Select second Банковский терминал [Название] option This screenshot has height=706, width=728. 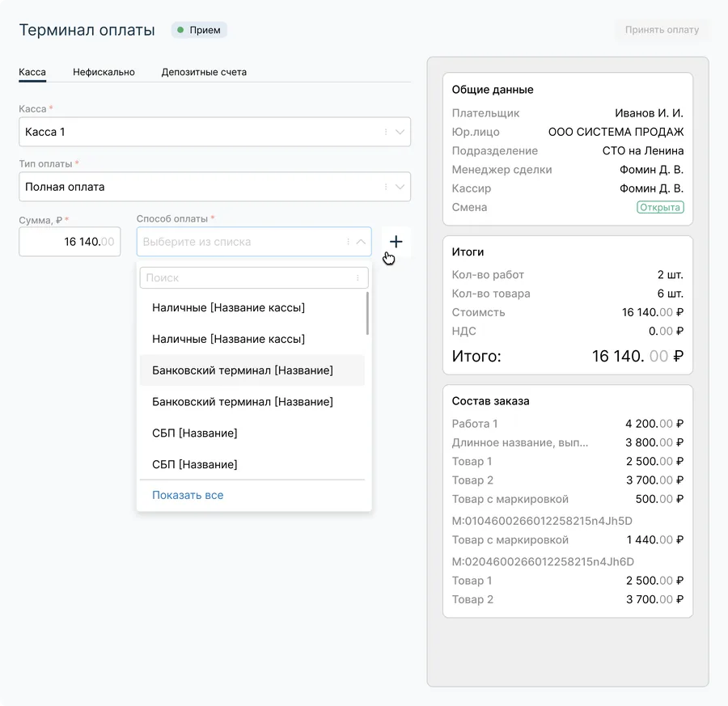(252, 401)
